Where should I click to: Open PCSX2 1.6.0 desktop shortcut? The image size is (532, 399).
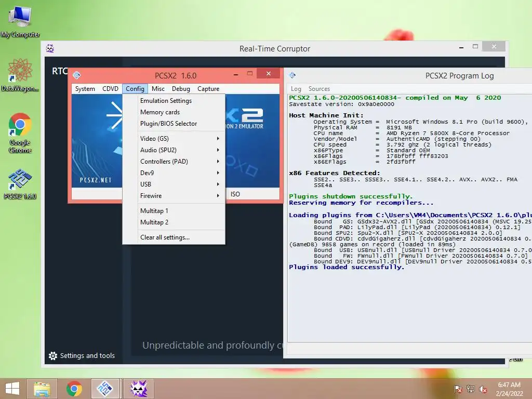pos(20,183)
